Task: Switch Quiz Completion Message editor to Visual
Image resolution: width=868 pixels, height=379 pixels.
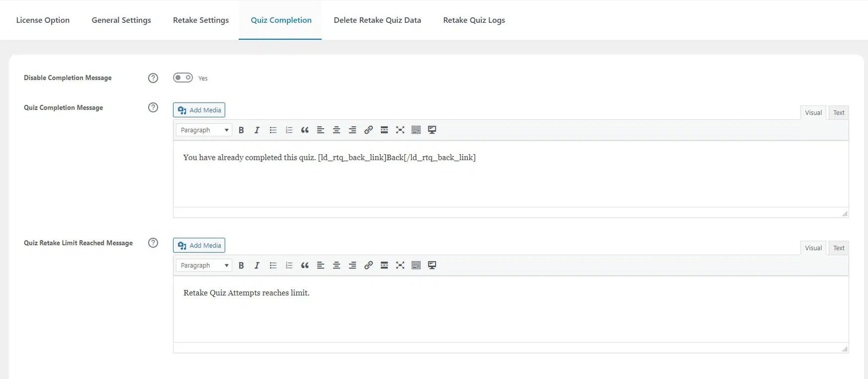Action: pos(813,112)
